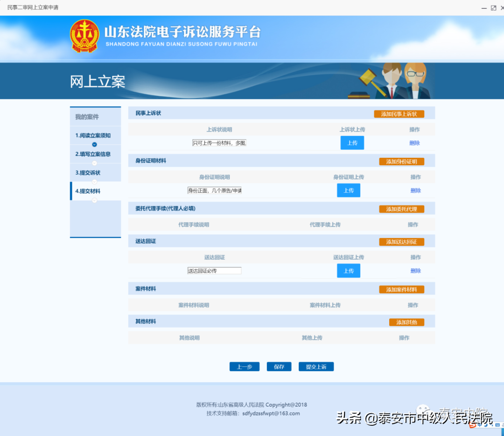Click the moon mode icon on Sogou toolbar
This screenshot has width=504, height=436.
486,425
